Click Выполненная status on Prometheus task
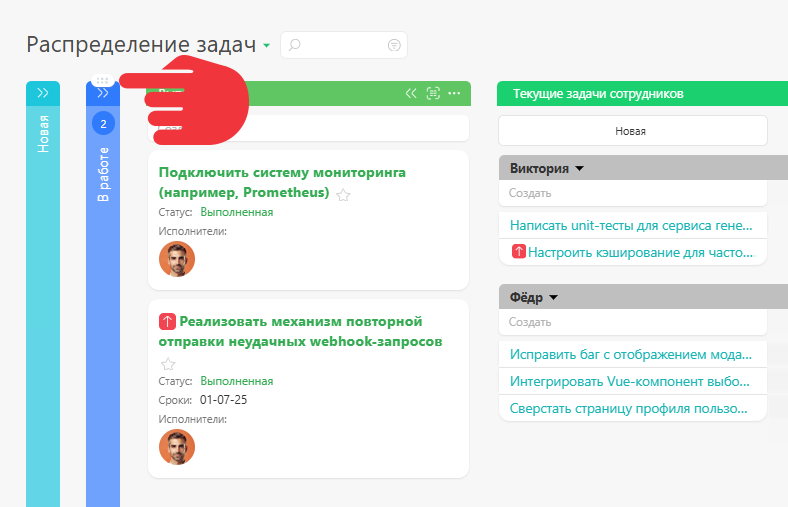 237,212
